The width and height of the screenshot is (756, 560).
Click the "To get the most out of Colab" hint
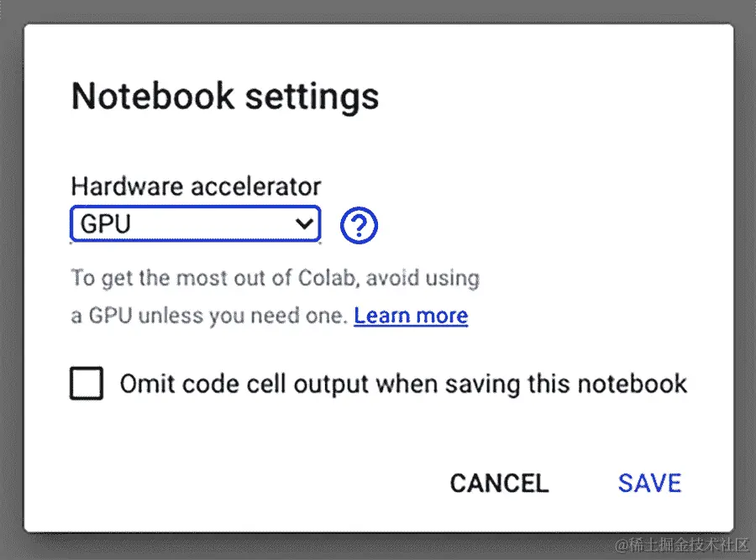coord(275,278)
